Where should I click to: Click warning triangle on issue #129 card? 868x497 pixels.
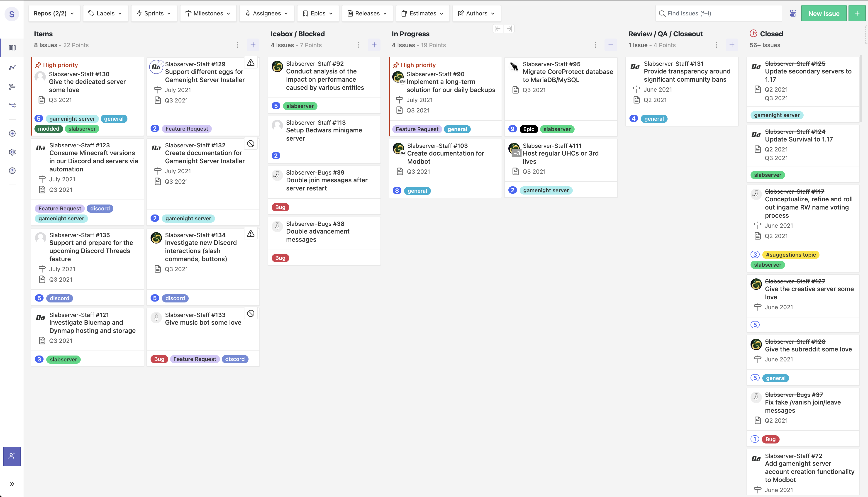[251, 63]
